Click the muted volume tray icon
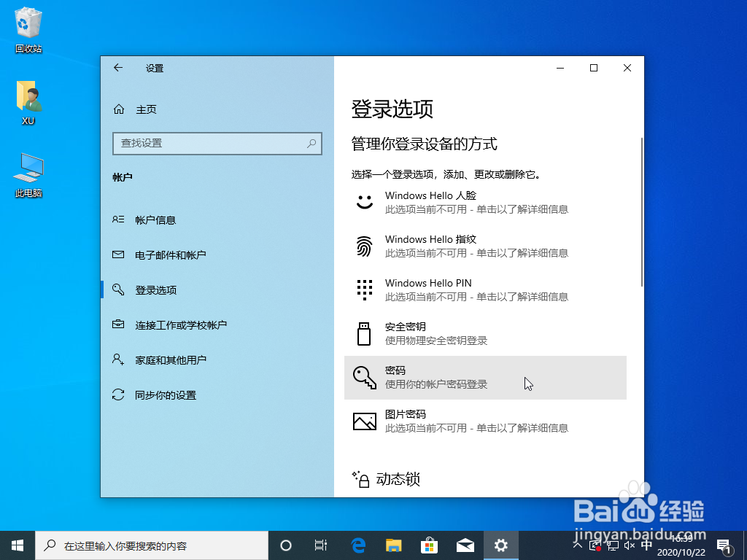Image resolution: width=747 pixels, height=560 pixels. 630,545
